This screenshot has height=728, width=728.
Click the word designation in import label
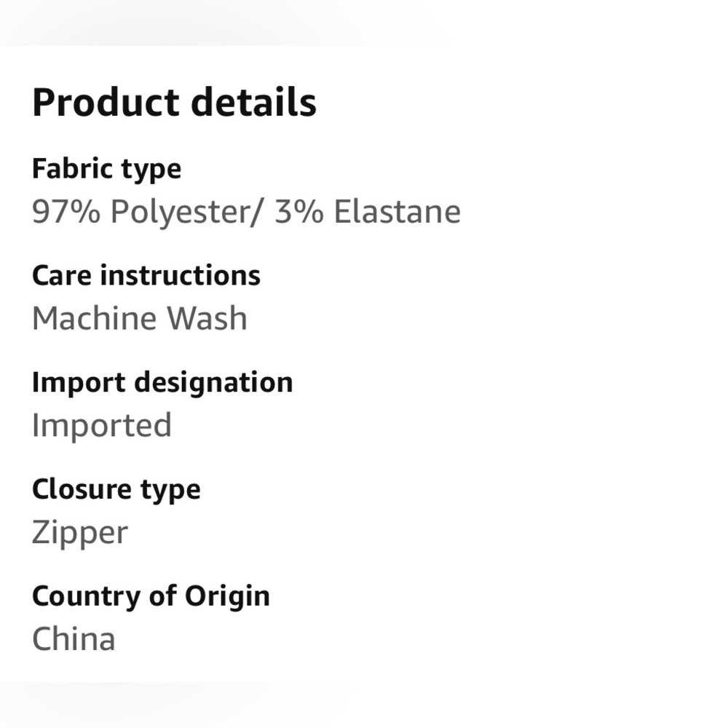pos(213,384)
